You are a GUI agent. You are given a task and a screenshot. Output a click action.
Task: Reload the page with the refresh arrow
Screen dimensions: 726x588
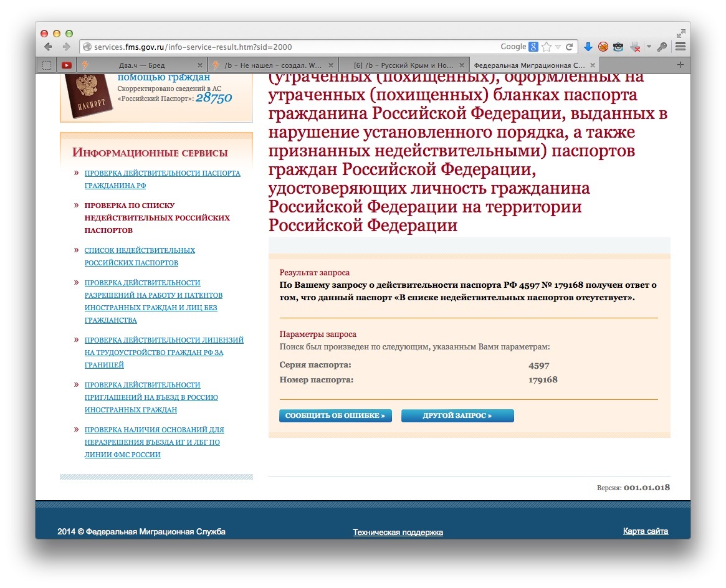point(569,47)
